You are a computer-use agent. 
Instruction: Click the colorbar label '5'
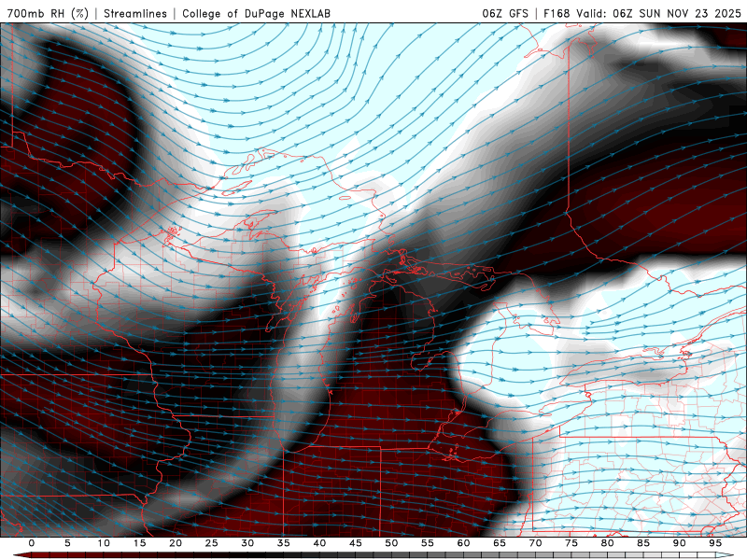(67, 543)
